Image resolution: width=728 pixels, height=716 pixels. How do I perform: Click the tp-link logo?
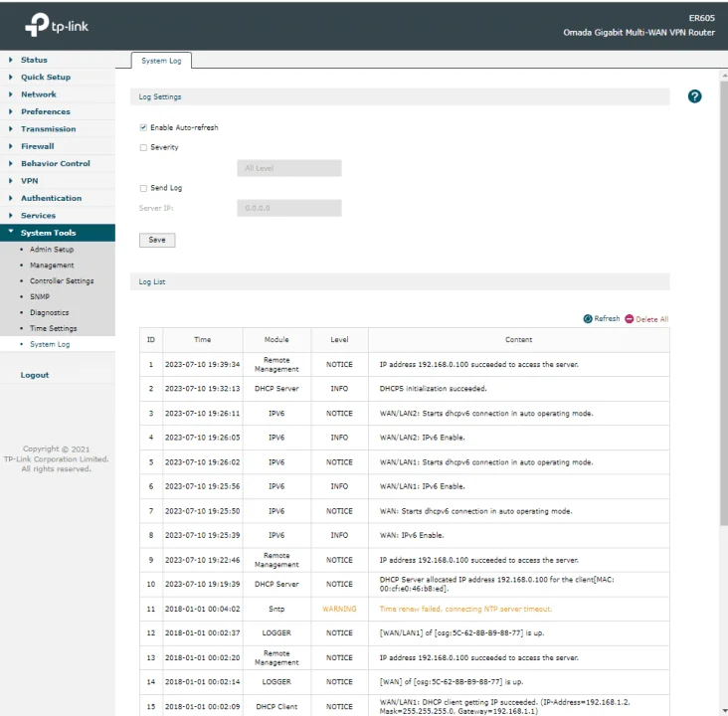pos(56,25)
